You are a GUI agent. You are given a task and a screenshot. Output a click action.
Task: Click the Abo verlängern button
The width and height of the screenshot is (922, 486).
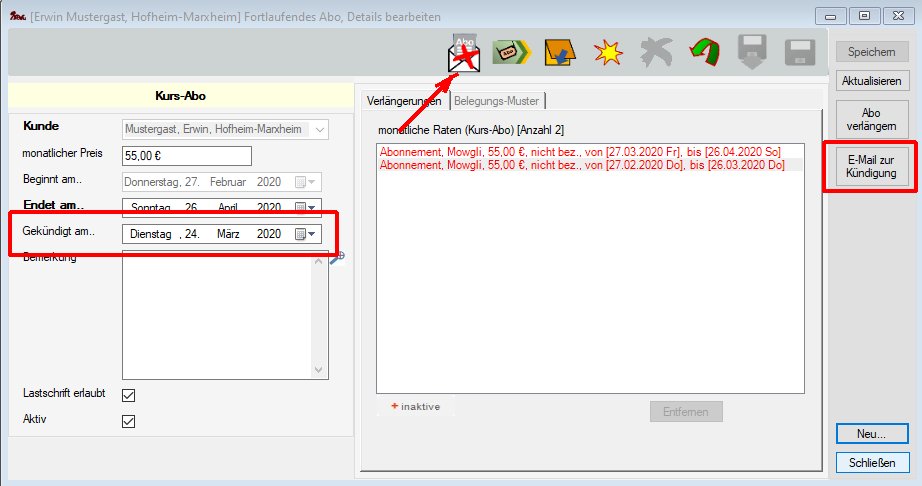coord(871,120)
